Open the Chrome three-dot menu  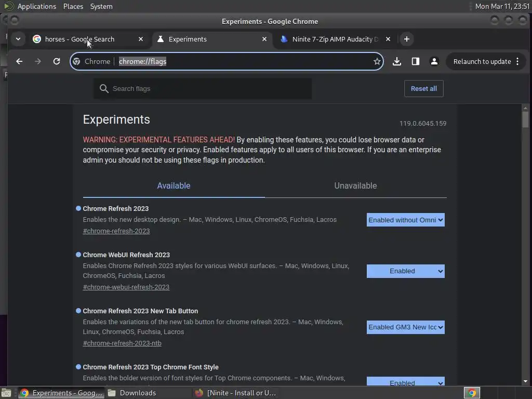point(517,61)
